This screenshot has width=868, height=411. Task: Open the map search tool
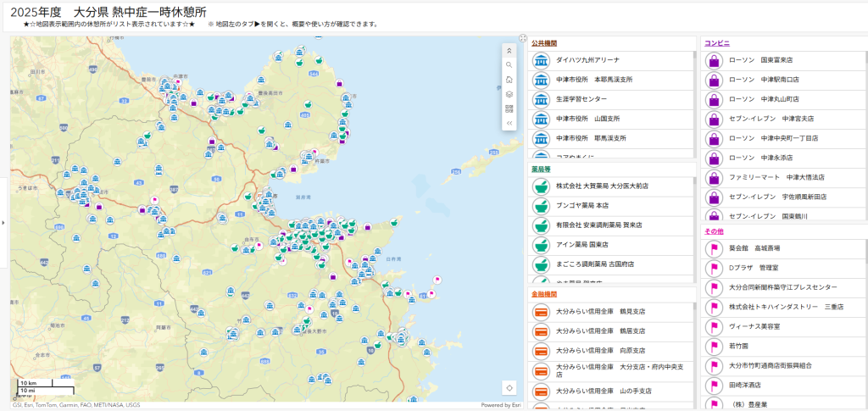509,64
